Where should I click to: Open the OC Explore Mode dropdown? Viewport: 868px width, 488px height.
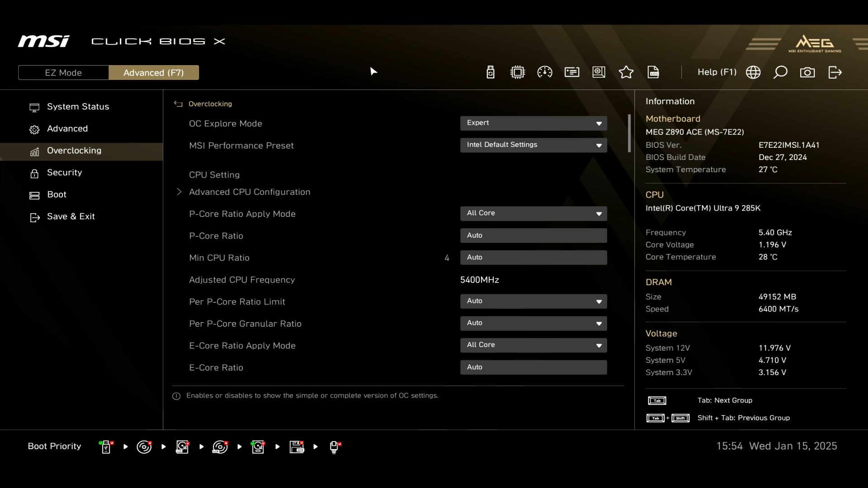(x=533, y=123)
